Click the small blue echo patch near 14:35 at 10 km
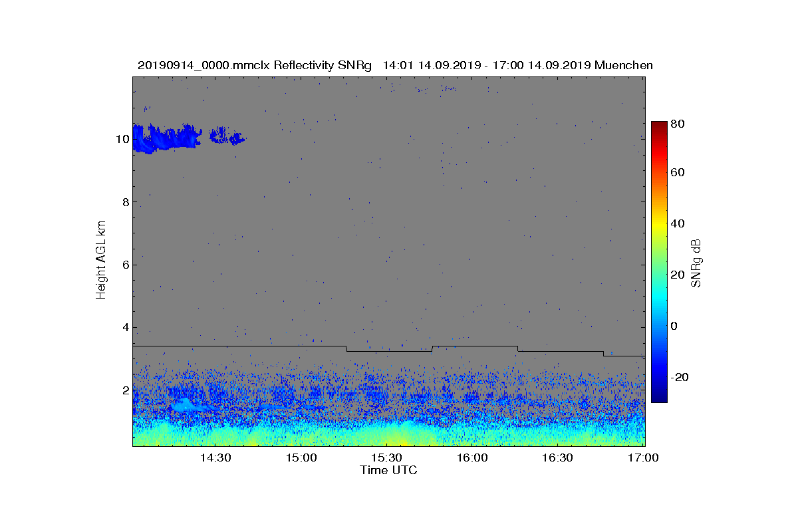 tap(227, 137)
